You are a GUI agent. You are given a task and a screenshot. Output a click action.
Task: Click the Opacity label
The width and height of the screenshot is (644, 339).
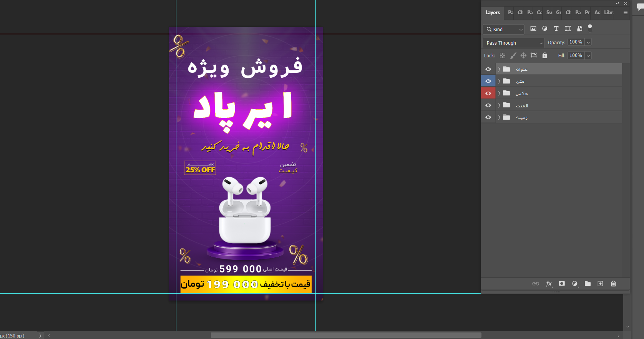(x=557, y=43)
